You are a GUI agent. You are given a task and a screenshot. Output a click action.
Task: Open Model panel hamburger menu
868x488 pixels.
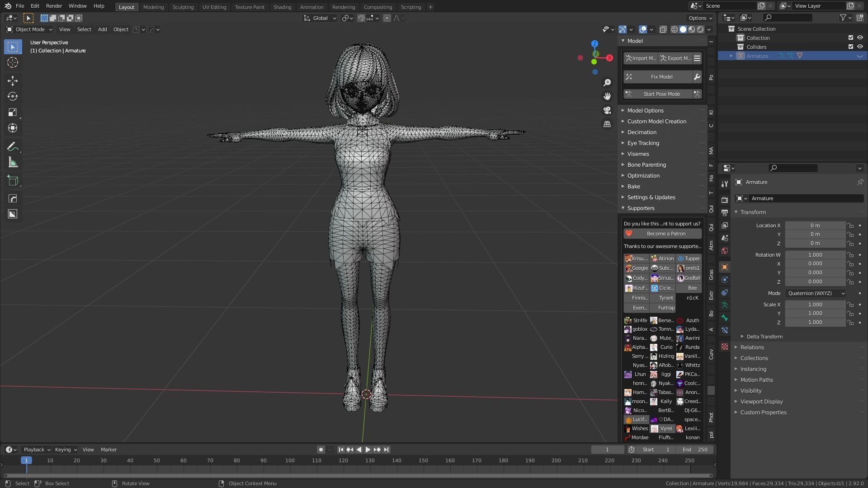point(697,58)
